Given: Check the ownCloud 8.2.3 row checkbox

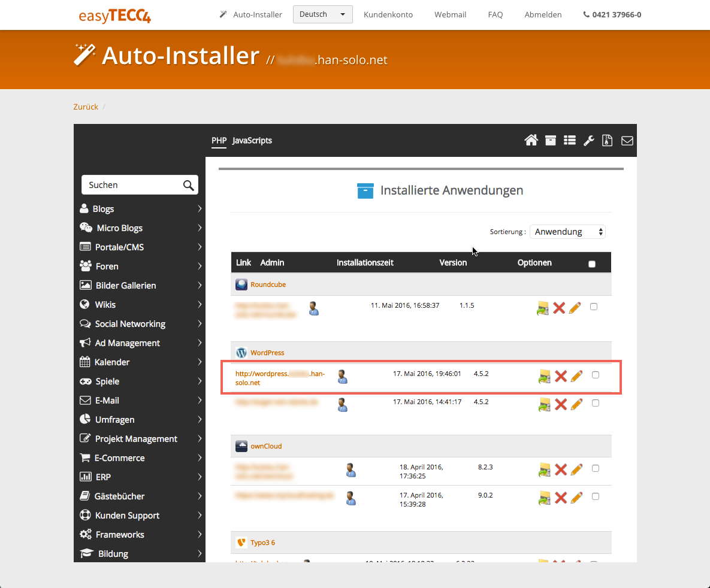Looking at the screenshot, I should coord(596,468).
